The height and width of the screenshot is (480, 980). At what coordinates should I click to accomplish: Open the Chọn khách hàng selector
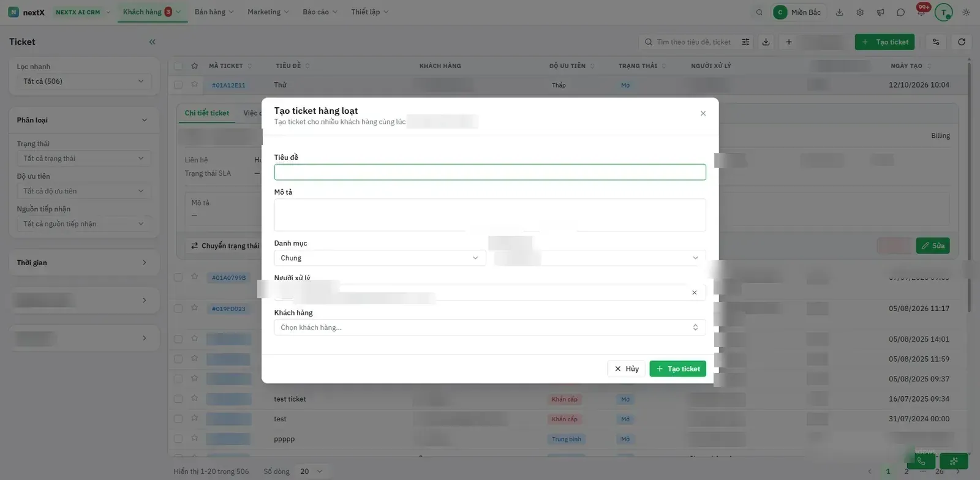coord(489,328)
